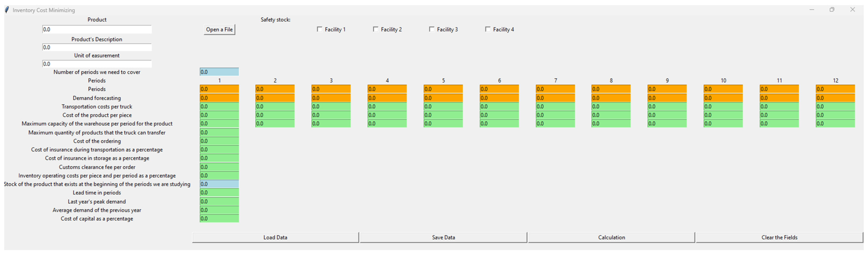The width and height of the screenshot is (868, 255).
Task: Run the Calculation button
Action: (611, 237)
